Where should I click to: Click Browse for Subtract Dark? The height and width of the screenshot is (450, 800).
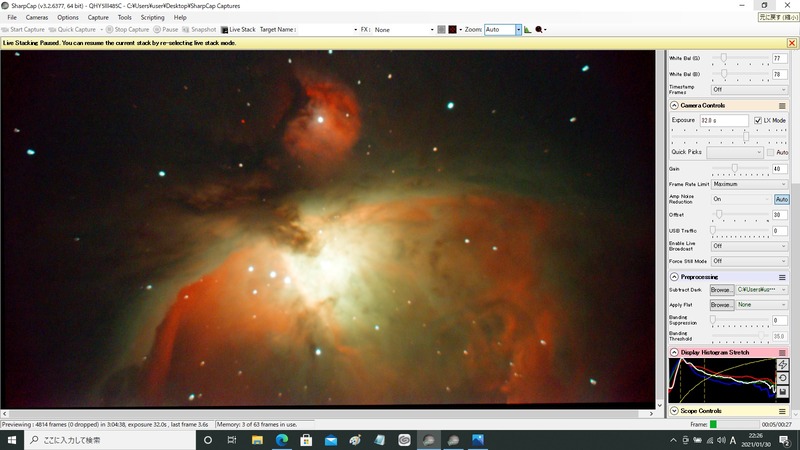[x=722, y=290]
